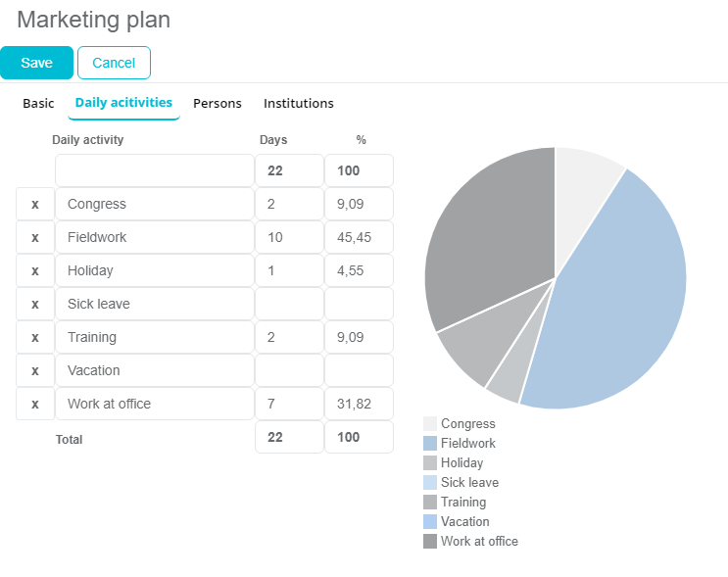Save the marketing plan
Screen dimensions: 728x577
tap(36, 63)
